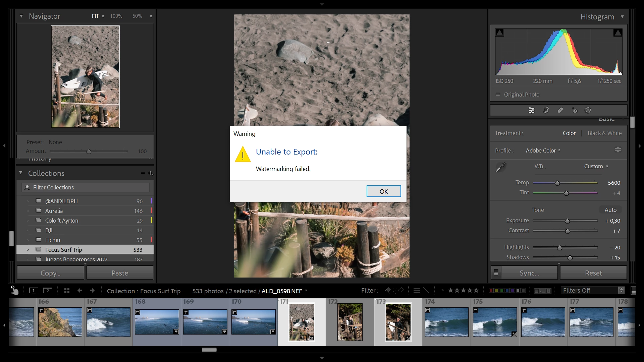Screen dimensions: 644x362
Task: Dismiss the warning with OK
Action: coord(383,191)
